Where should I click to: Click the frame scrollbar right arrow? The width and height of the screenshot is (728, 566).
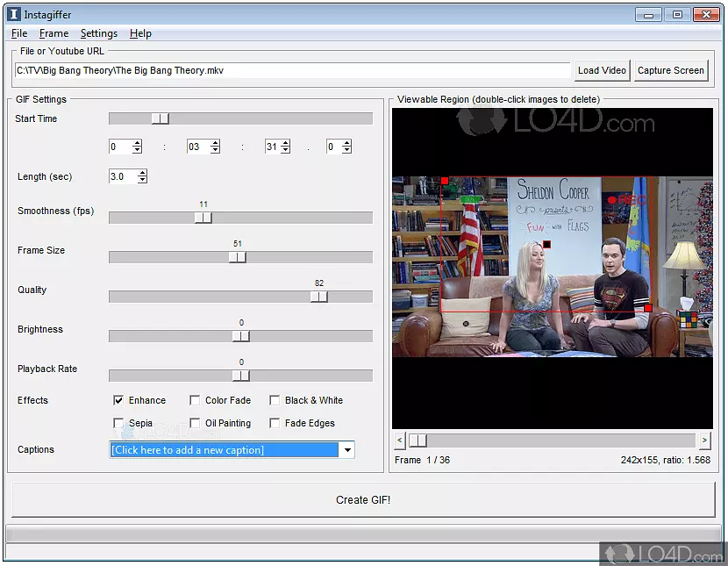[704, 440]
